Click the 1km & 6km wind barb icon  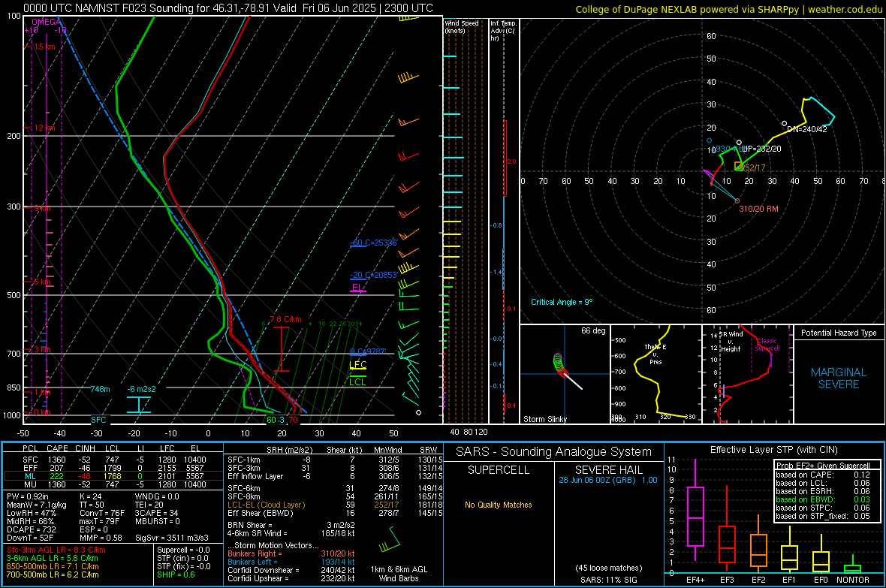click(390, 539)
